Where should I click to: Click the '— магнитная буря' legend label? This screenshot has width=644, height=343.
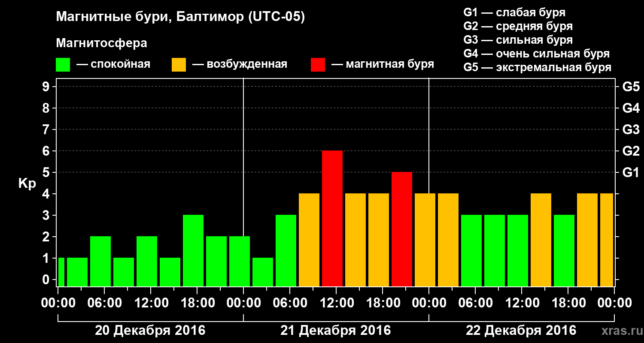point(383,65)
